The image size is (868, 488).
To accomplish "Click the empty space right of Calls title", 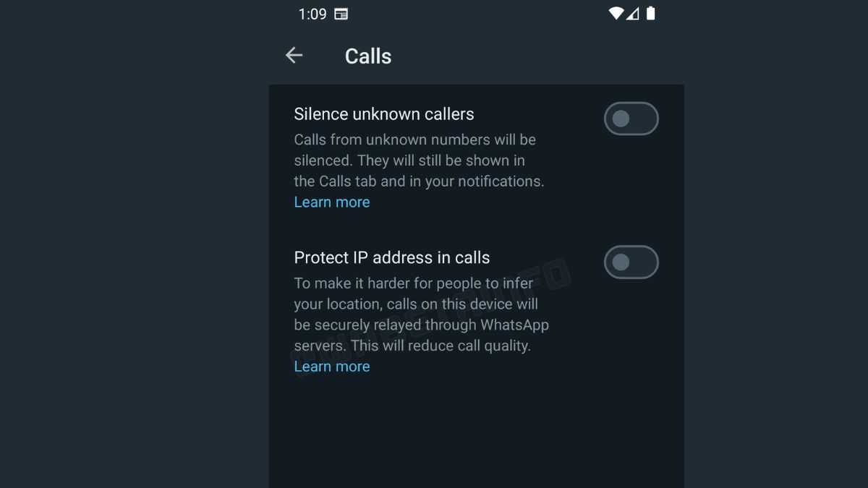I will coord(535,56).
